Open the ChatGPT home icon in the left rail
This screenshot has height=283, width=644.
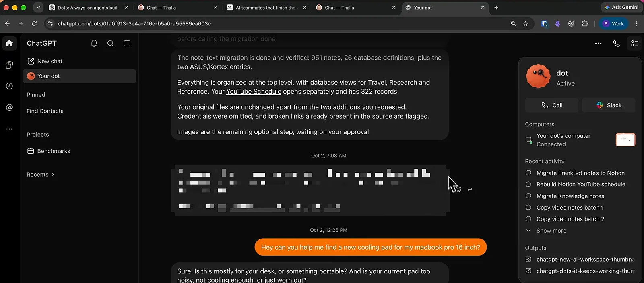point(9,43)
